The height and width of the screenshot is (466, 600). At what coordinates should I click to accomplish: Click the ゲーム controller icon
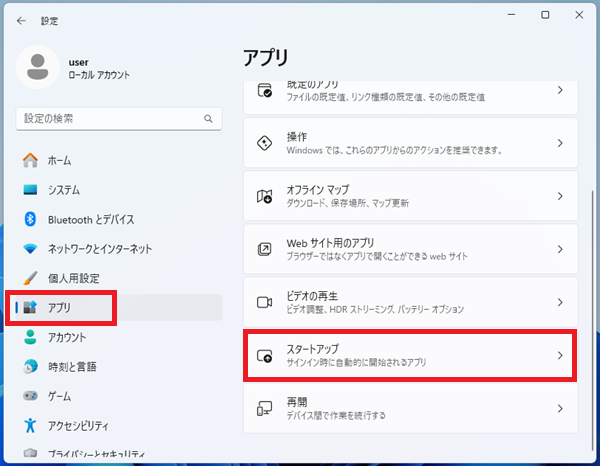click(x=30, y=396)
